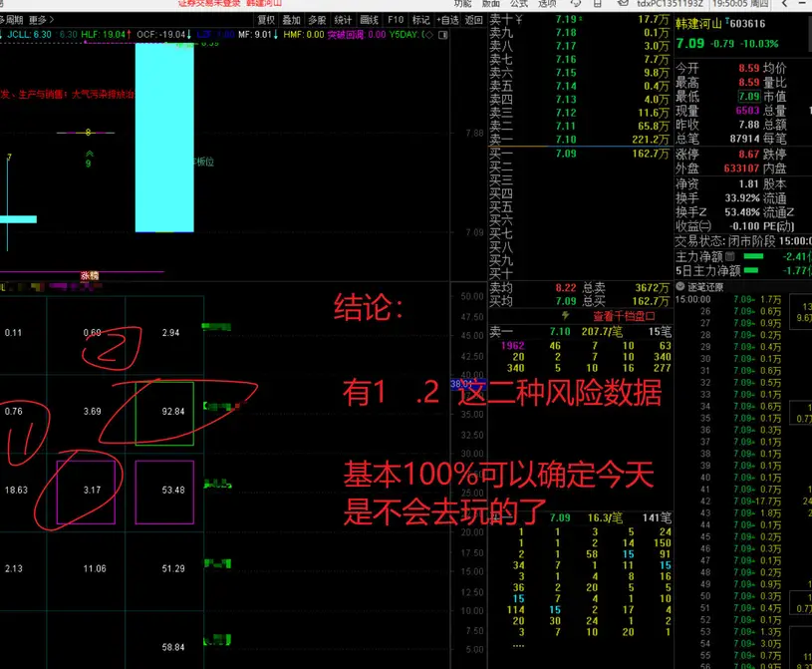Screen dimensions: 812x669
Task: Toggle the 逐笔还原 tick replay view
Action: coord(709,286)
